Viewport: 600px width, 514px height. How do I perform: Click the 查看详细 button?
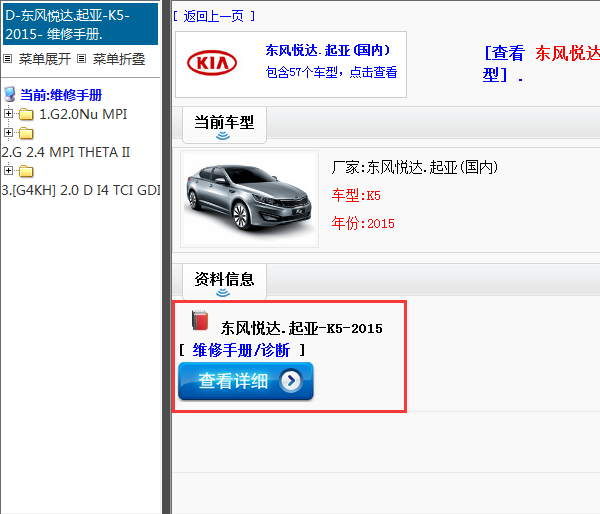pyautogui.click(x=246, y=381)
